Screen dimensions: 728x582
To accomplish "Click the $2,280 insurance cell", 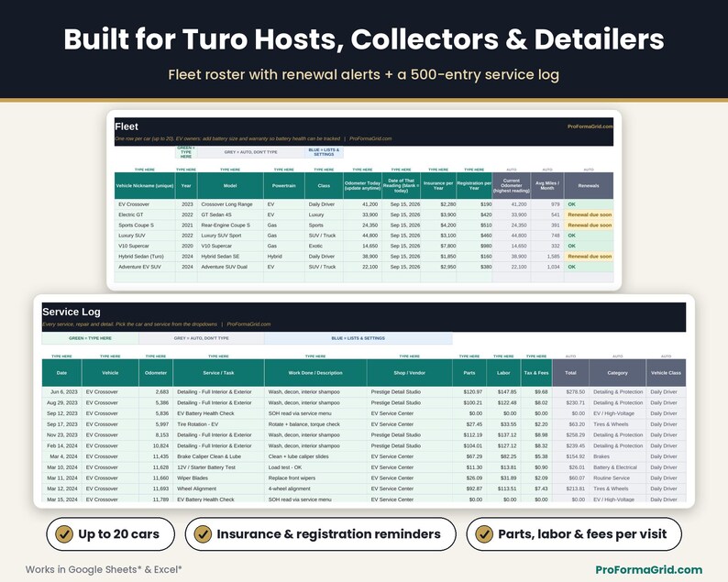I will coord(438,204).
